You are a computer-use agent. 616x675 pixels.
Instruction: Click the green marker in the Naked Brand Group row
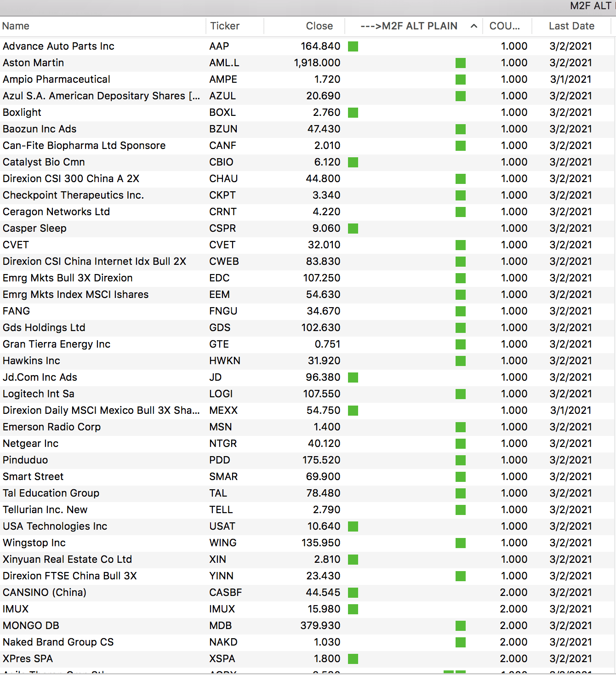pyautogui.click(x=461, y=642)
